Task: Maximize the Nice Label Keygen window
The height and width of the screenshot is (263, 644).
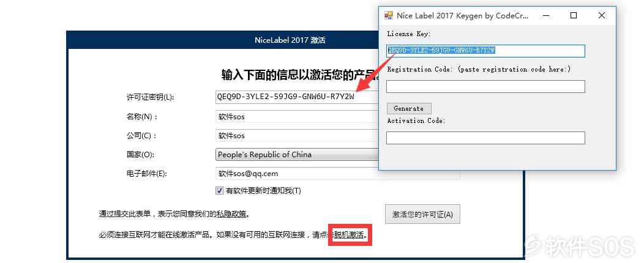Action: pos(574,15)
